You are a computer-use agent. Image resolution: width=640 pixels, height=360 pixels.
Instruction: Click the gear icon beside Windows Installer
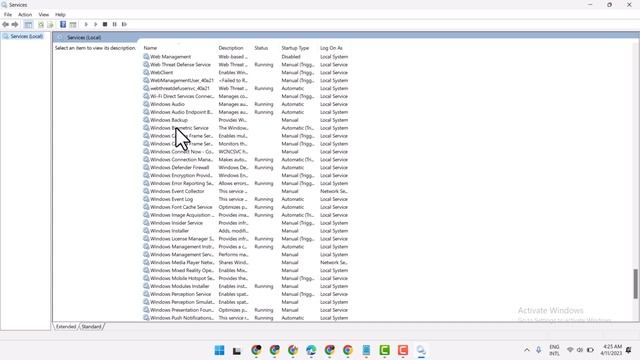[146, 231]
